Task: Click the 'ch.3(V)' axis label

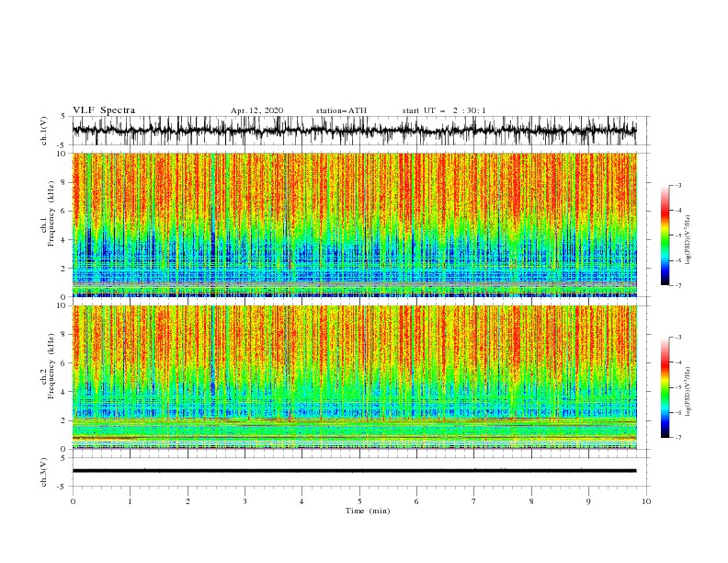Action: (x=44, y=472)
